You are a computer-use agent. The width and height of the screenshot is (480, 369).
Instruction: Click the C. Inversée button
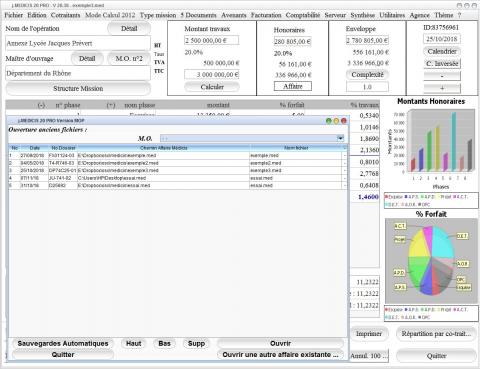[x=442, y=63]
